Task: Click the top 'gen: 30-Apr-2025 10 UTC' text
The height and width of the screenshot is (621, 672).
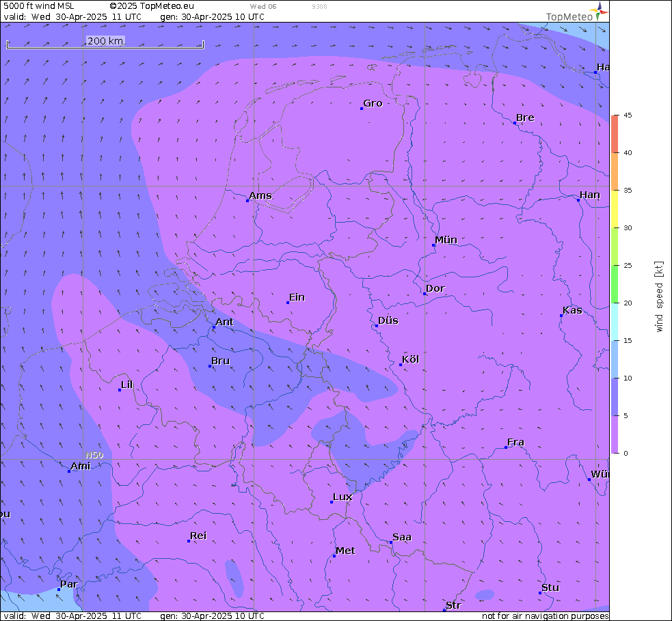Action: (212, 16)
